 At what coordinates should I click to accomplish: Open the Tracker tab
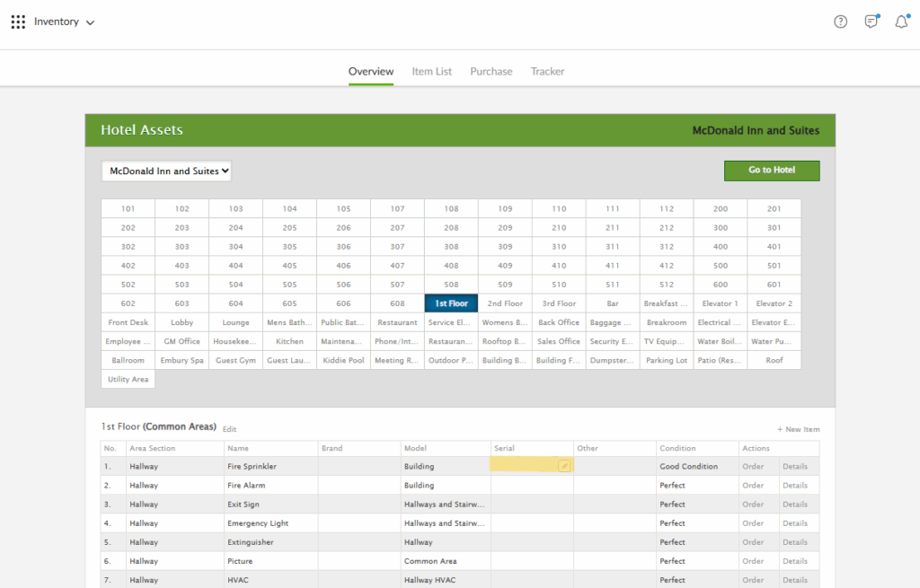(x=547, y=72)
